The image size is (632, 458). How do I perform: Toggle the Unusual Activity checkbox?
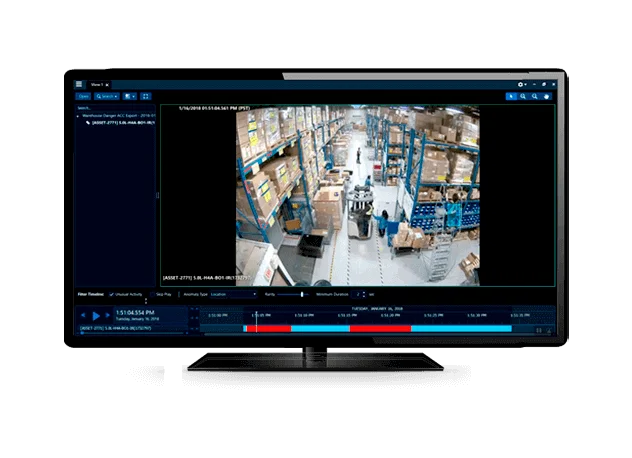111,295
